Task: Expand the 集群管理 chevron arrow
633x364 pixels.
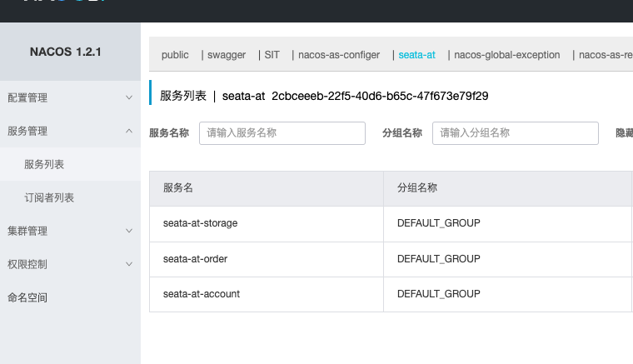Action: pos(128,231)
